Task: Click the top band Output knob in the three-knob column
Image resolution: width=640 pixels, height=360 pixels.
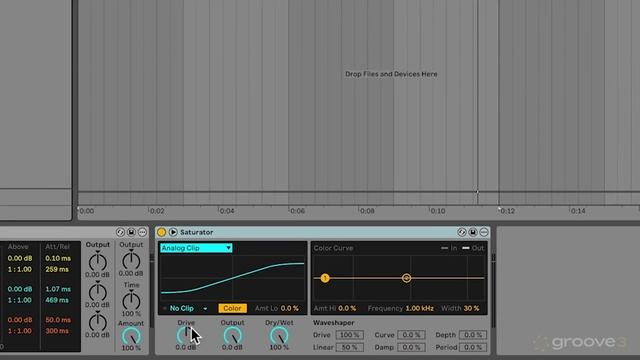Action: click(98, 262)
